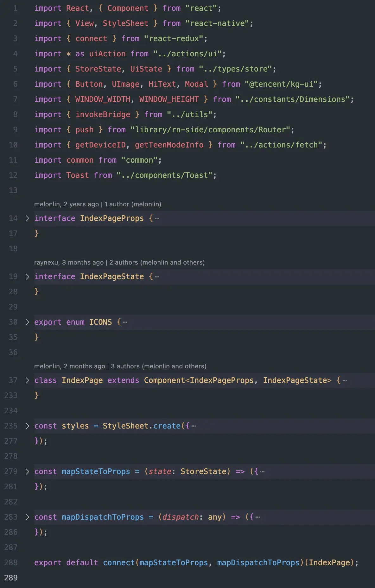
Task: Unfold the mapDispatchToProps function block
Action: (x=27, y=517)
